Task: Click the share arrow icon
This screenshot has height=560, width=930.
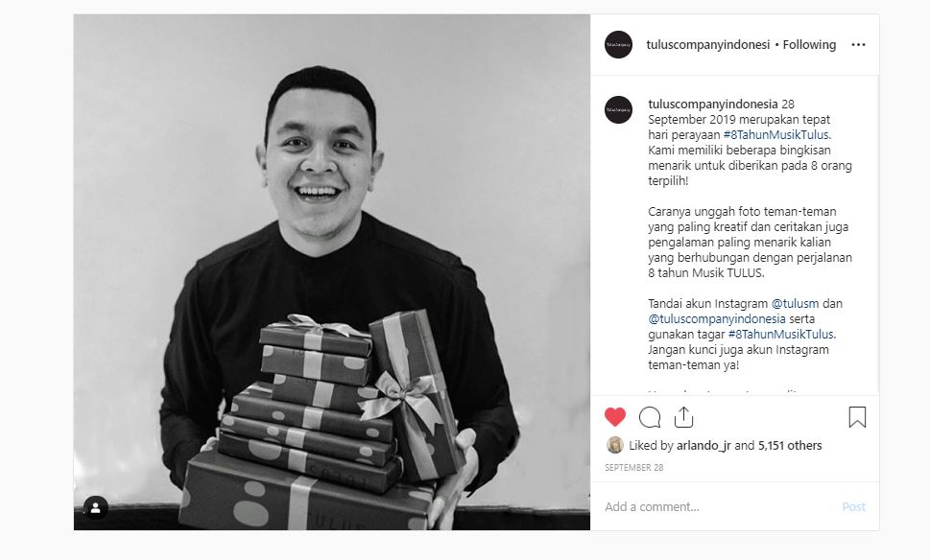Action: tap(683, 417)
